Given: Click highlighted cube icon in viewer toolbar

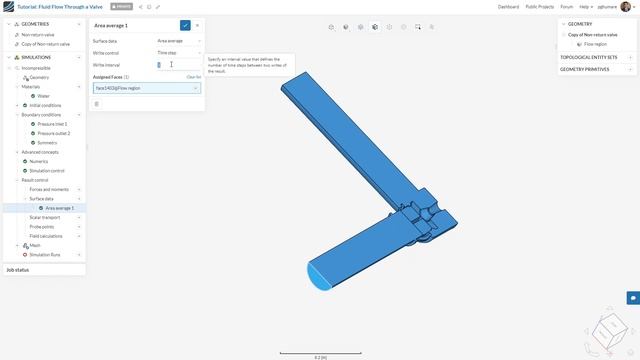Looking at the screenshot, I should [x=375, y=27].
